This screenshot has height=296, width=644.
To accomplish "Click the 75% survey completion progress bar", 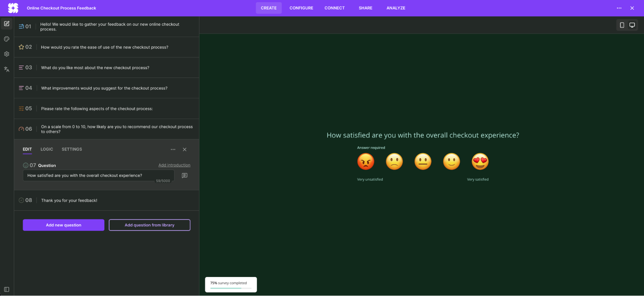I will click(x=231, y=284).
